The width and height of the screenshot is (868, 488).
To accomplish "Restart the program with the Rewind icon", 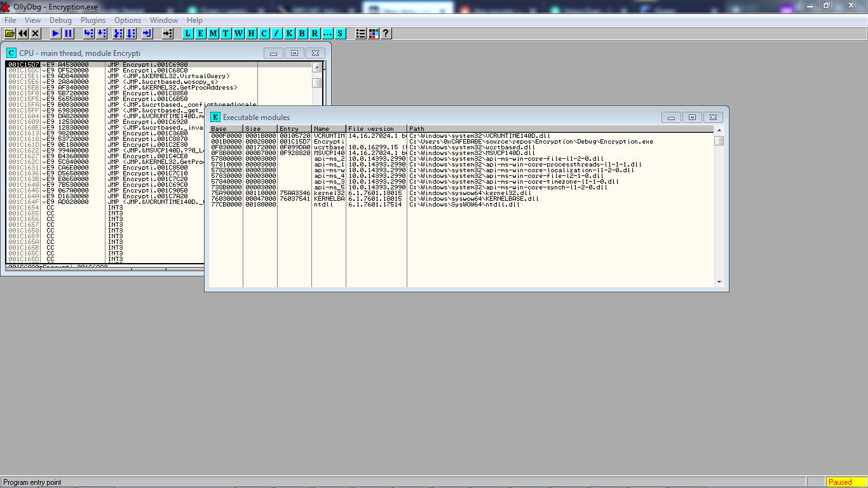I will 22,34.
